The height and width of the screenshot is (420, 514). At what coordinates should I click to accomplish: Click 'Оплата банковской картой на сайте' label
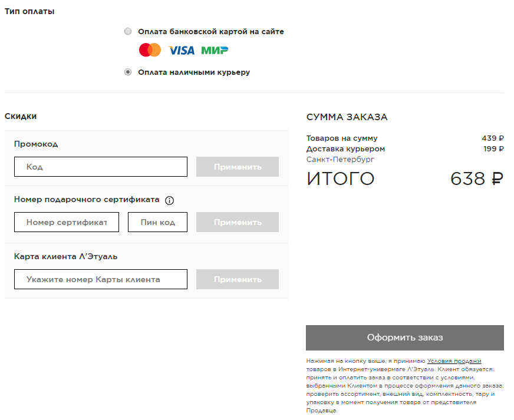pyautogui.click(x=210, y=32)
